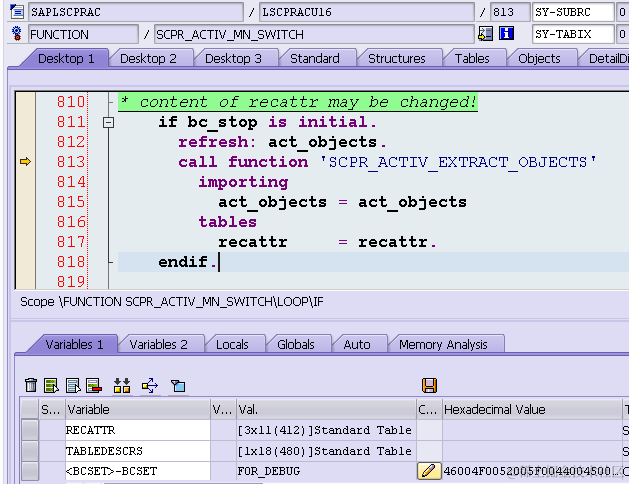The width and height of the screenshot is (629, 484).
Task: Open the Desktop 3 tab
Action: point(233,59)
